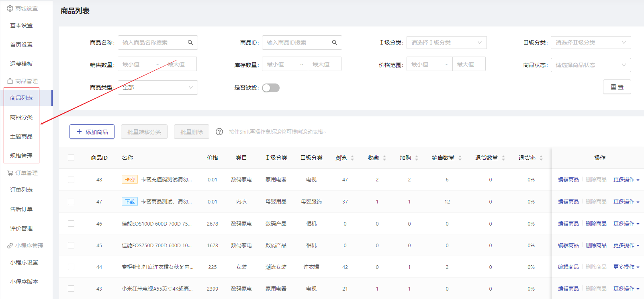Expand 更多操作 for product 48
This screenshot has height=299, width=644.
click(626, 179)
